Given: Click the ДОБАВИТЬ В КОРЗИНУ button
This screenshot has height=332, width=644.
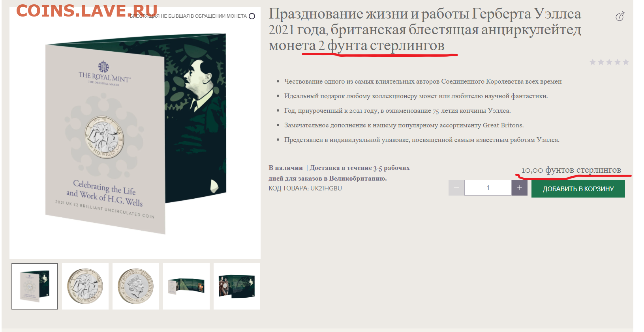Looking at the screenshot, I should 578,189.
